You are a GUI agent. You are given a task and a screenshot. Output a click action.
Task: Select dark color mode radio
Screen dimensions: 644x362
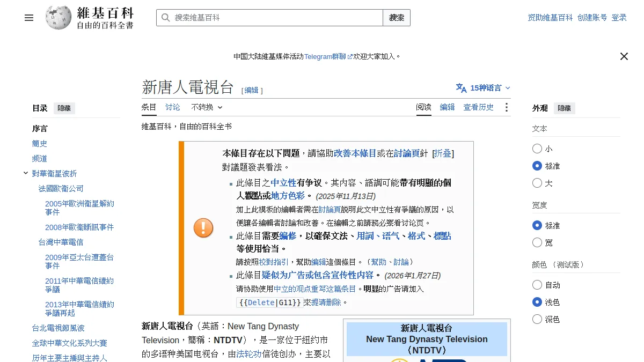(x=537, y=319)
